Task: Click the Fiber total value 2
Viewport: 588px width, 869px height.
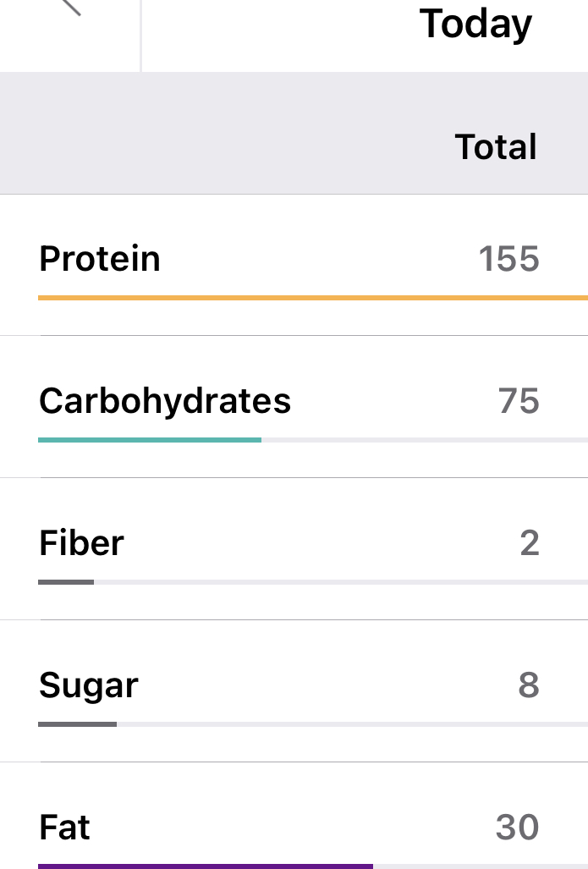Action: pyautogui.click(x=530, y=543)
